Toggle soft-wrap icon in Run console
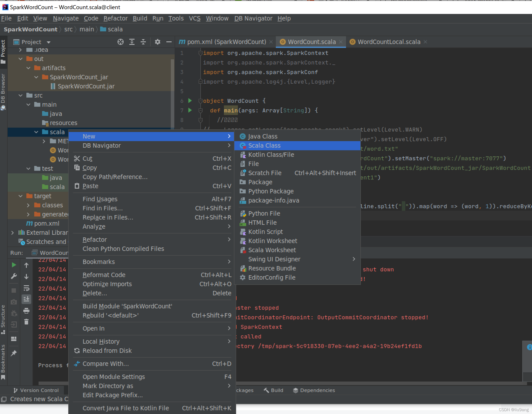 click(26, 288)
